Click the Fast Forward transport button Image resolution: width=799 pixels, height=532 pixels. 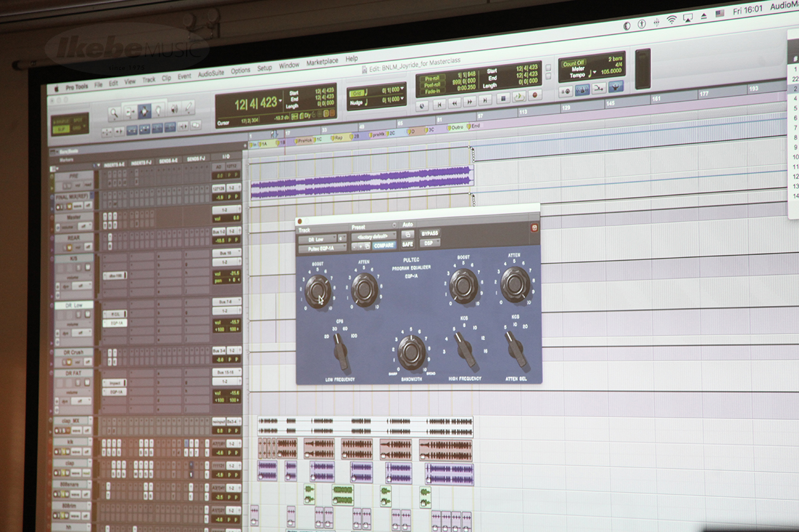[469, 101]
